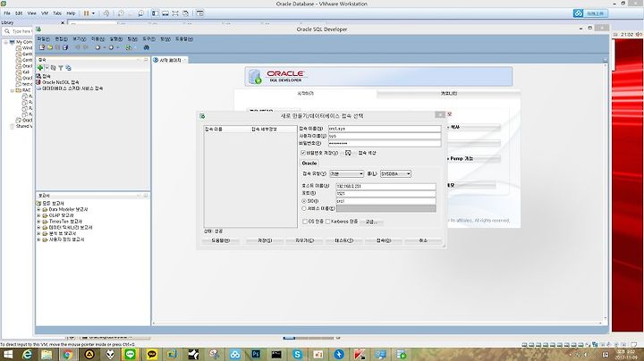This screenshot has height=361, width=644.
Task: Click VMware full screen mode icon
Action: pos(175,13)
